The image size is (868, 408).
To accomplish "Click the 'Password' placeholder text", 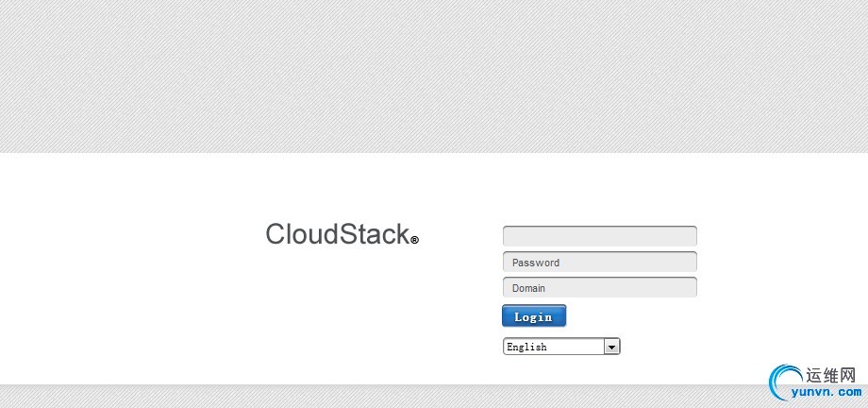I will click(x=536, y=263).
